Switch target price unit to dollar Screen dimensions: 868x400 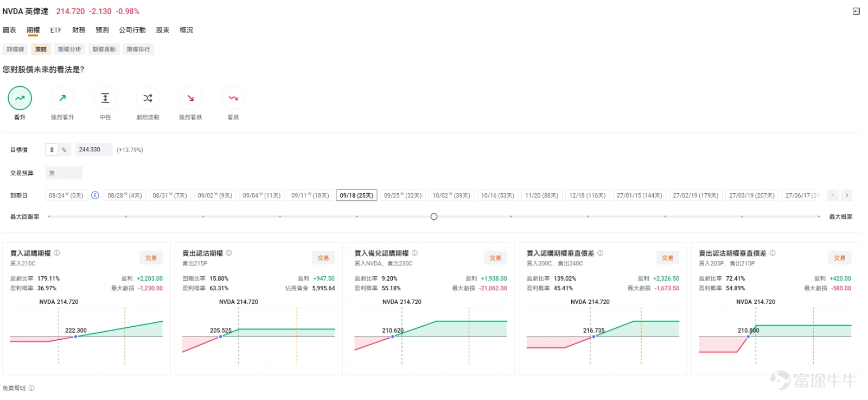pos(52,150)
